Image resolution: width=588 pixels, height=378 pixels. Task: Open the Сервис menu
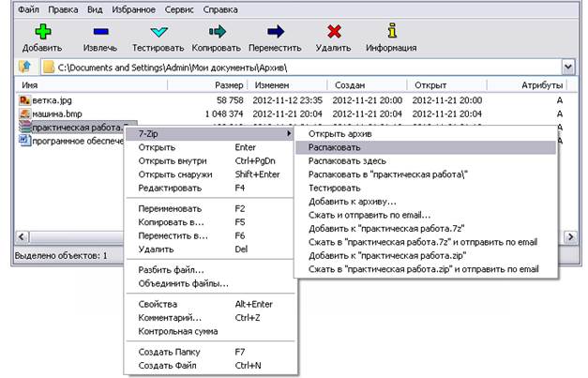179,9
